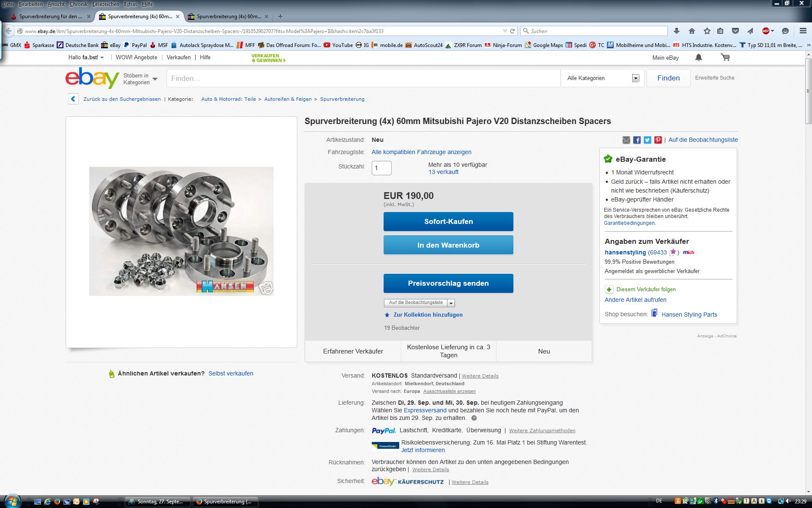Viewport: 812px width, 508px height.
Task: Expand Alle Kategorien dropdown
Action: [635, 78]
